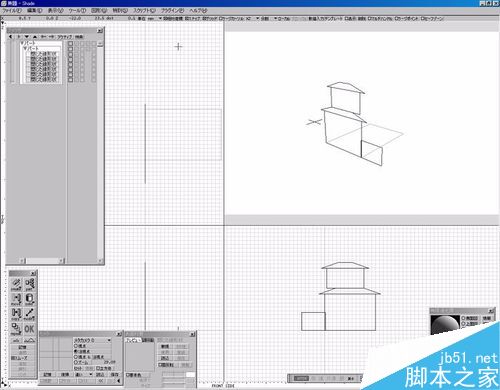Click 検索 button in browser panel

click(79, 37)
